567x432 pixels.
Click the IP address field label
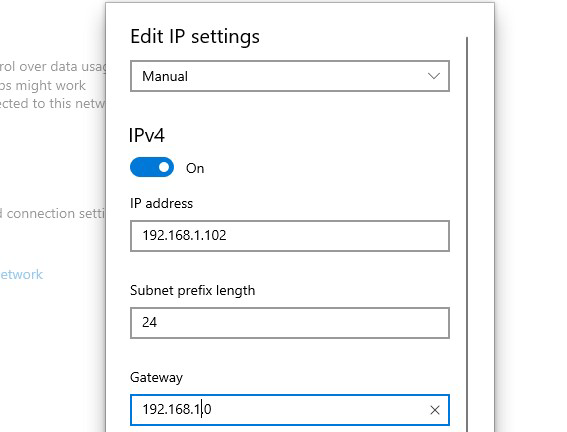tap(161, 203)
